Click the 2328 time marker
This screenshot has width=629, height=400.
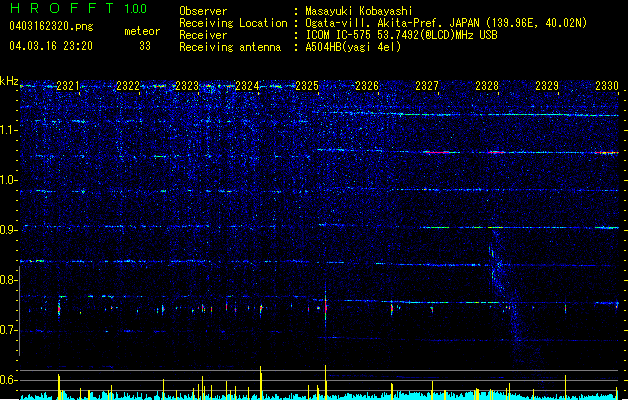click(487, 86)
